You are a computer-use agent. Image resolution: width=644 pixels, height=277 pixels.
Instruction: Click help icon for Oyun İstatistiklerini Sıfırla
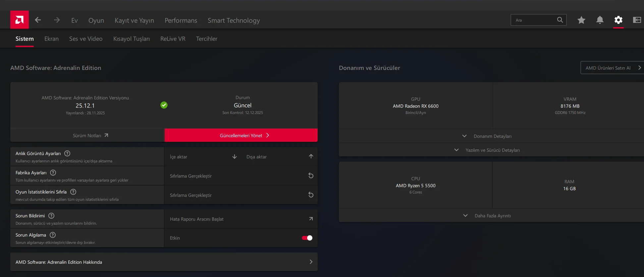pyautogui.click(x=73, y=192)
